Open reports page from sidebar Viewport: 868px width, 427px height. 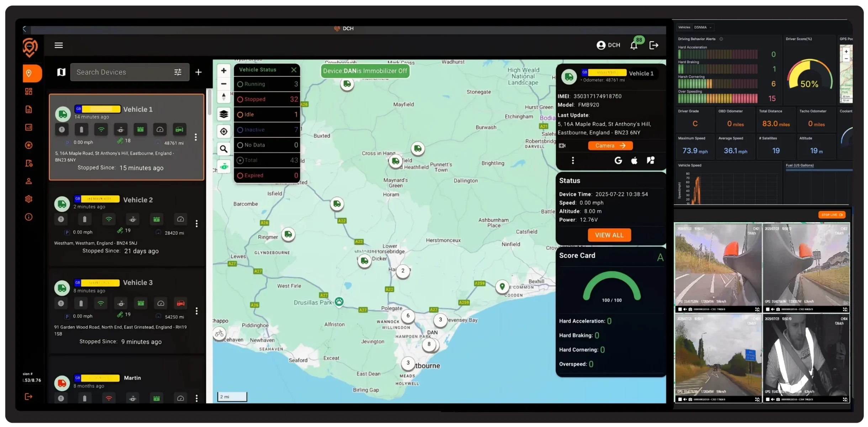29,109
